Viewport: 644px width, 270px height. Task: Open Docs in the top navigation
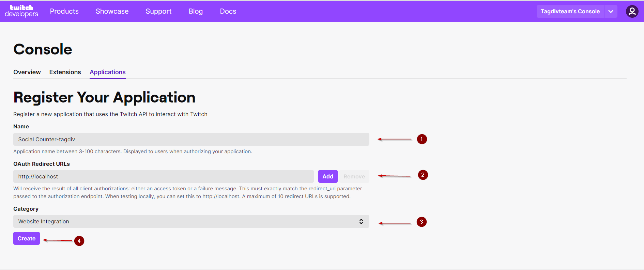[228, 11]
